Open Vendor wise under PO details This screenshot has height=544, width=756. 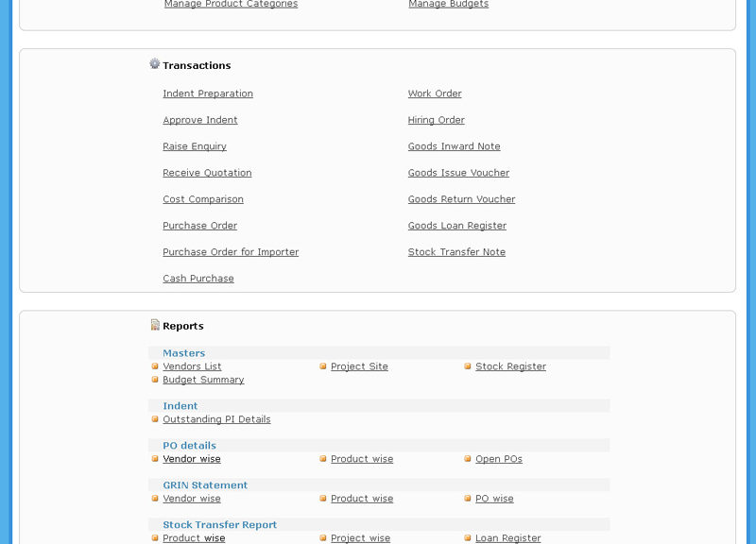(x=192, y=459)
